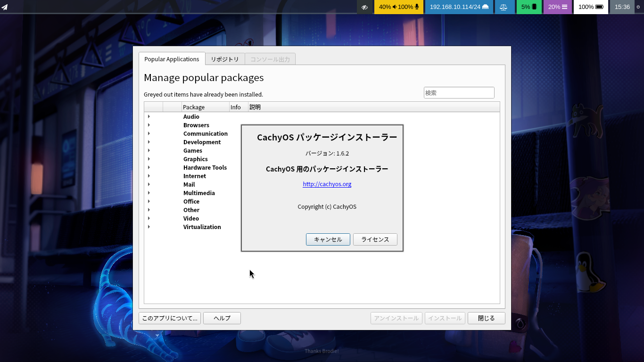
Task: Click the 検索 search field
Action: pos(459,93)
